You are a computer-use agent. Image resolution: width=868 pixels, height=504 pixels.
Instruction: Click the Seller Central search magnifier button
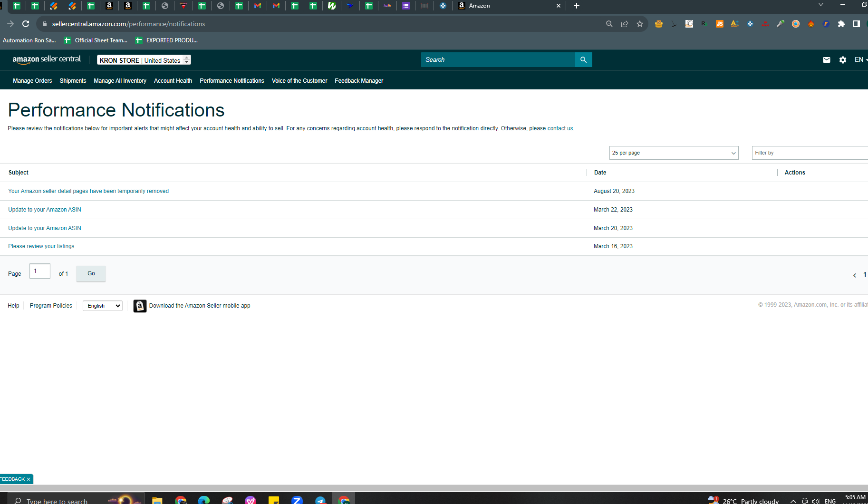coord(583,60)
